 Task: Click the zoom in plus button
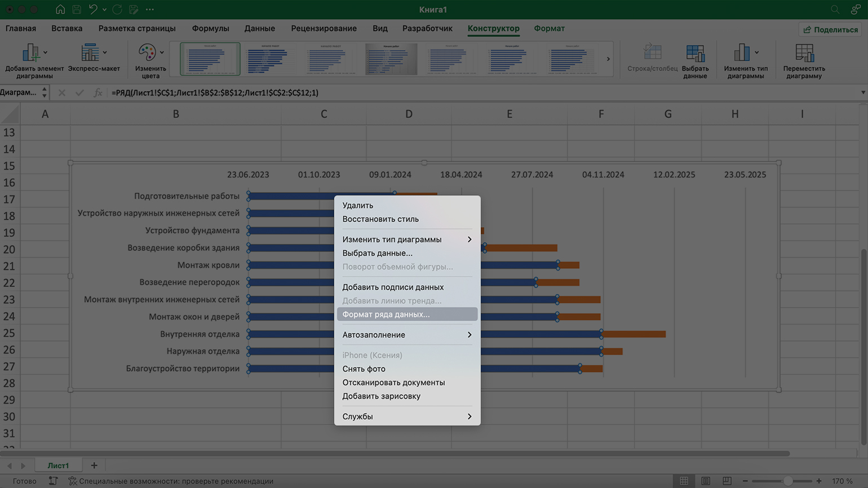tap(819, 481)
